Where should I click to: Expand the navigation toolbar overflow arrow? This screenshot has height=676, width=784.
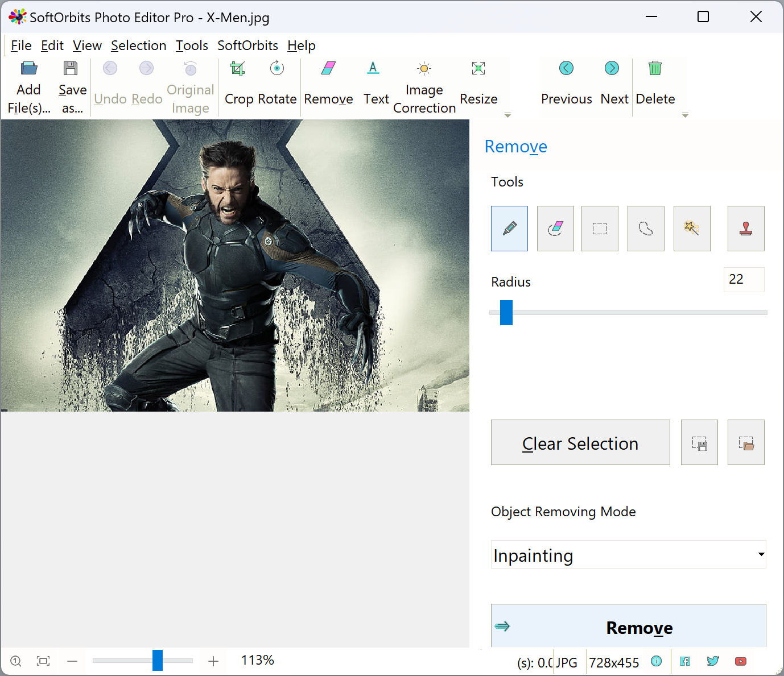click(685, 115)
